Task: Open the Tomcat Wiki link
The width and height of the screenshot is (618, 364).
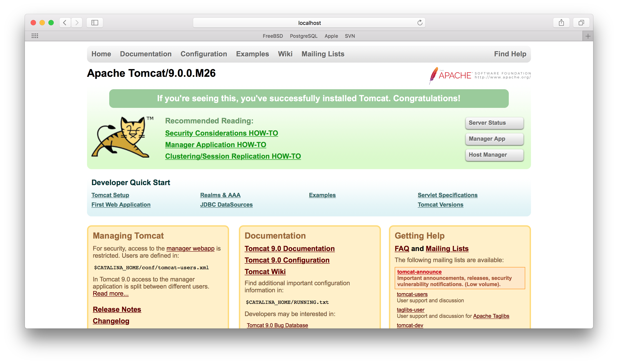Action: [x=265, y=272]
